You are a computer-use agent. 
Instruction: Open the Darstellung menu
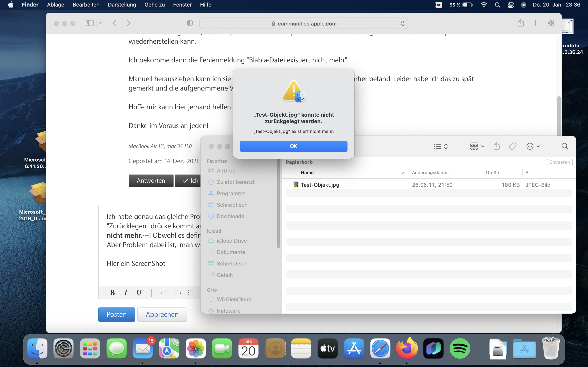coord(122,5)
